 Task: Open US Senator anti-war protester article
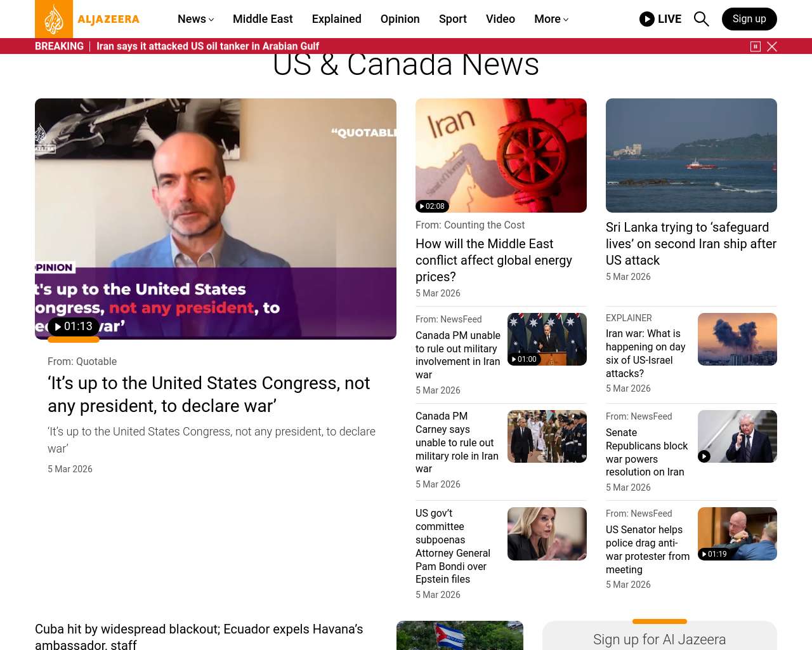pos(648,550)
